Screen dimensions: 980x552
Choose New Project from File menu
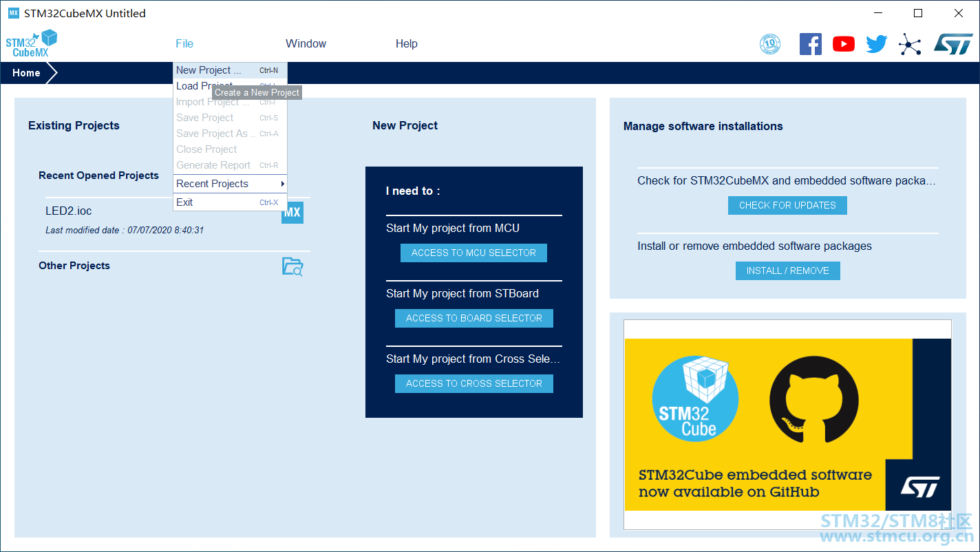click(x=230, y=70)
